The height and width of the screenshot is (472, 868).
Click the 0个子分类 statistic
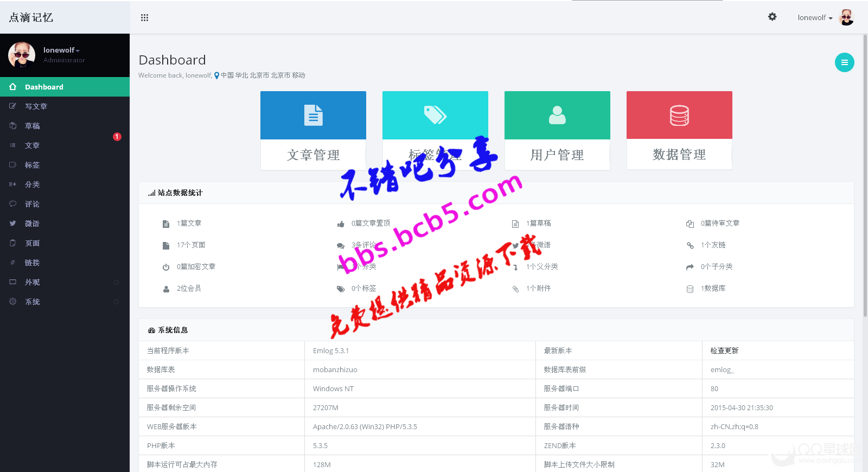click(x=717, y=266)
